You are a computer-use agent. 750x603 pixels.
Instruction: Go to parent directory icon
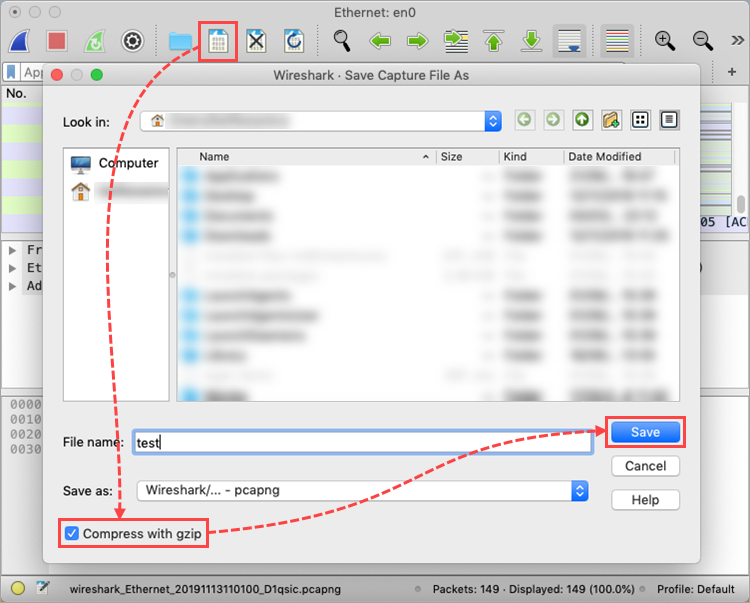tap(582, 120)
